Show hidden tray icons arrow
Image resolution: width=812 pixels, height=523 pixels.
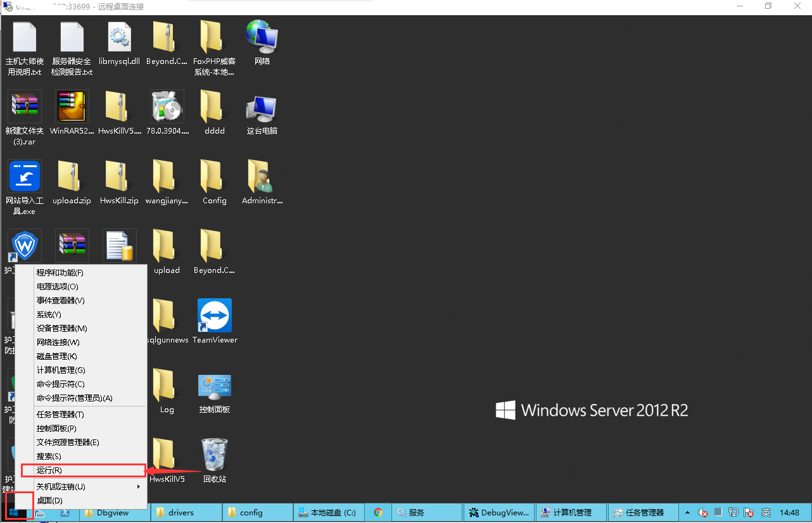tap(687, 512)
